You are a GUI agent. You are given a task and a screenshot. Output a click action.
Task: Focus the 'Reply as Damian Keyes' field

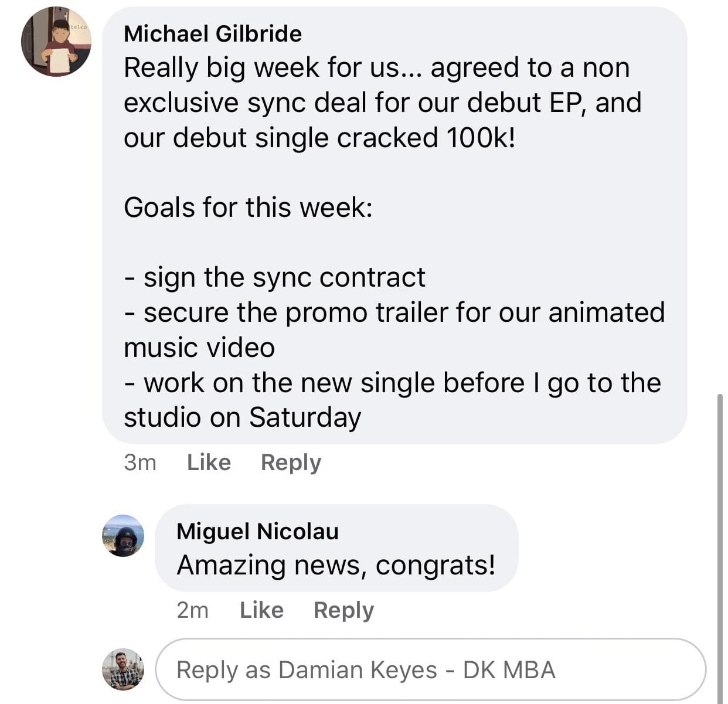(431, 669)
